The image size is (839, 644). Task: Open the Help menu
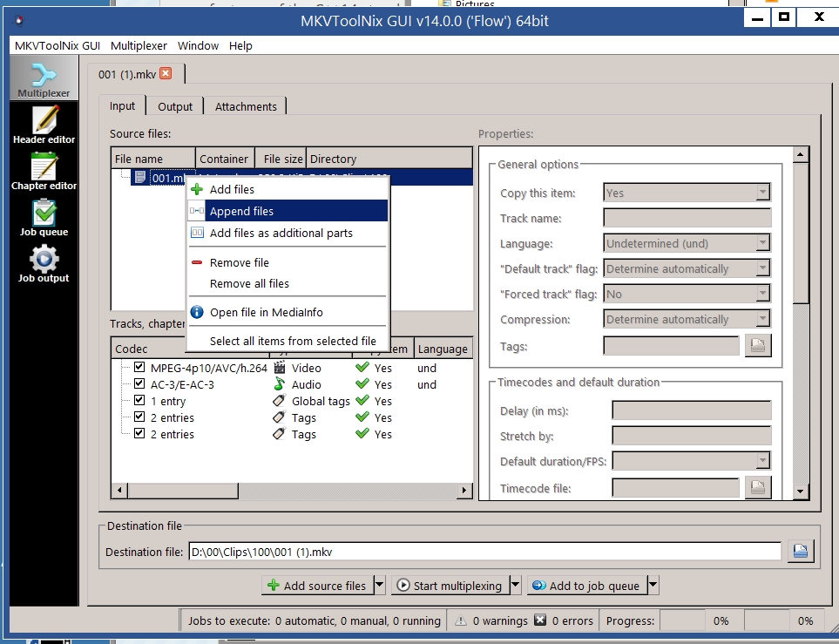[240, 45]
